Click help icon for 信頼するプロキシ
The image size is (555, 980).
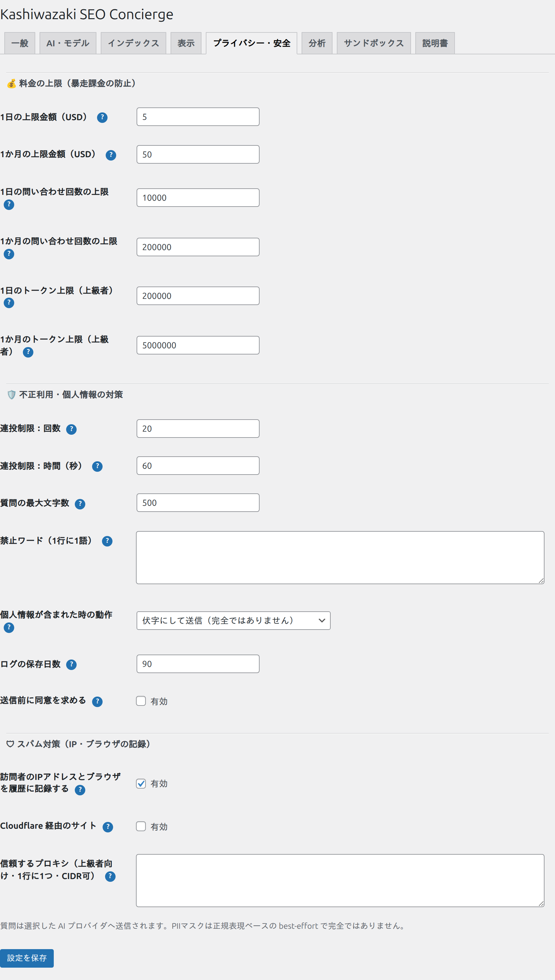[x=110, y=876]
